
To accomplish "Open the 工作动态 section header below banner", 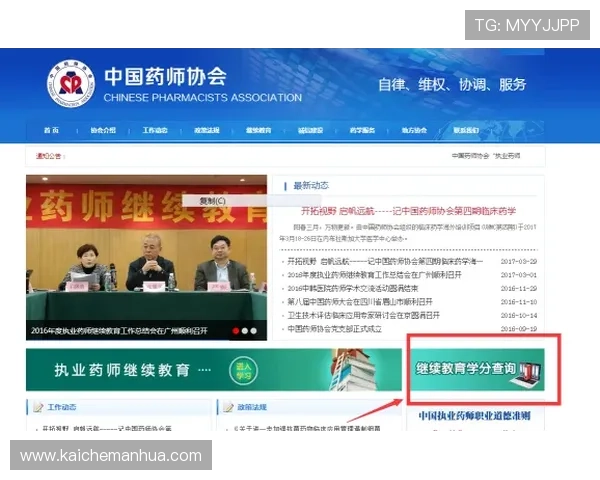I will (x=62, y=407).
